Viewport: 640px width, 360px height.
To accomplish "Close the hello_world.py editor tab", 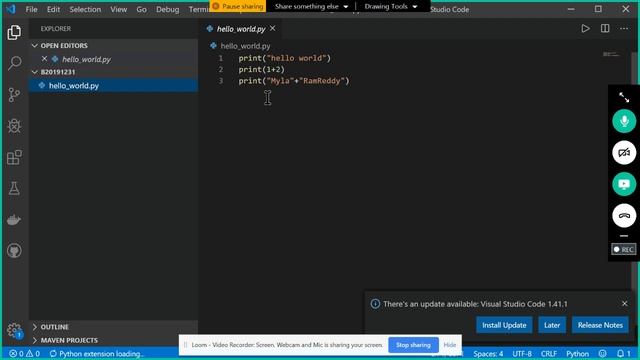I will tap(272, 29).
